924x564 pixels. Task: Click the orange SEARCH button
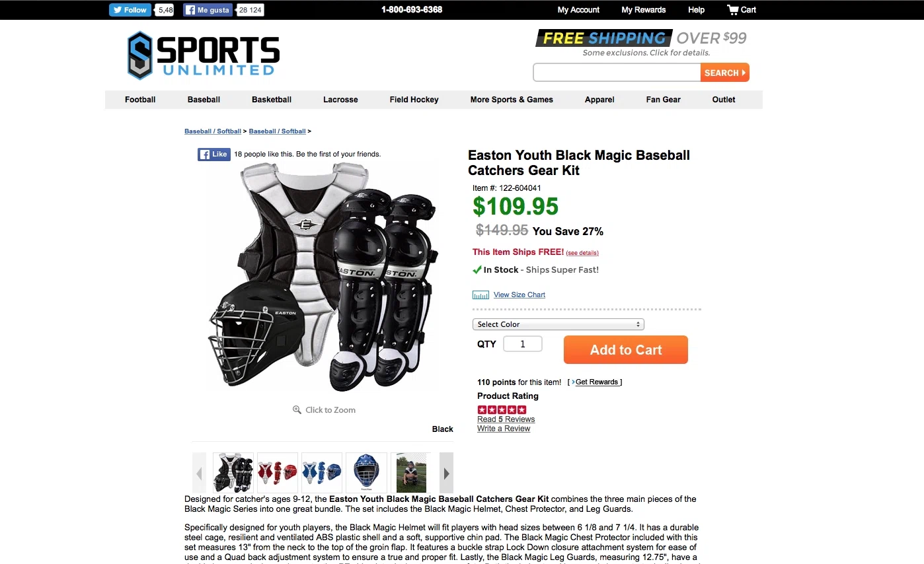coord(725,73)
